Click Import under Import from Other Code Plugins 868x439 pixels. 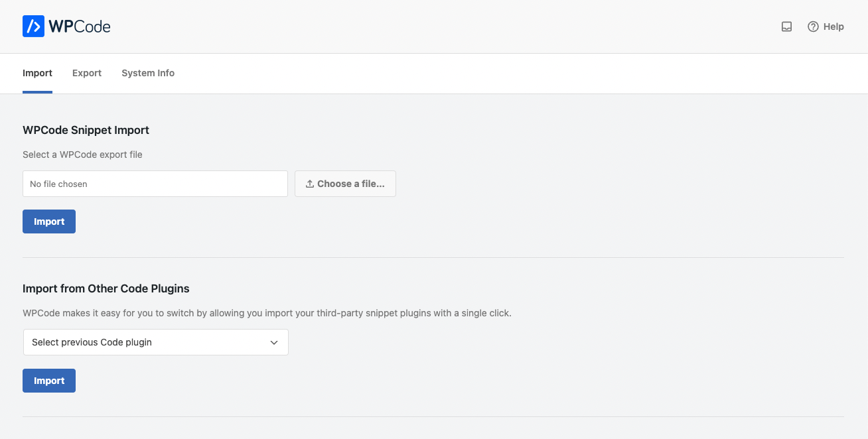tap(49, 381)
